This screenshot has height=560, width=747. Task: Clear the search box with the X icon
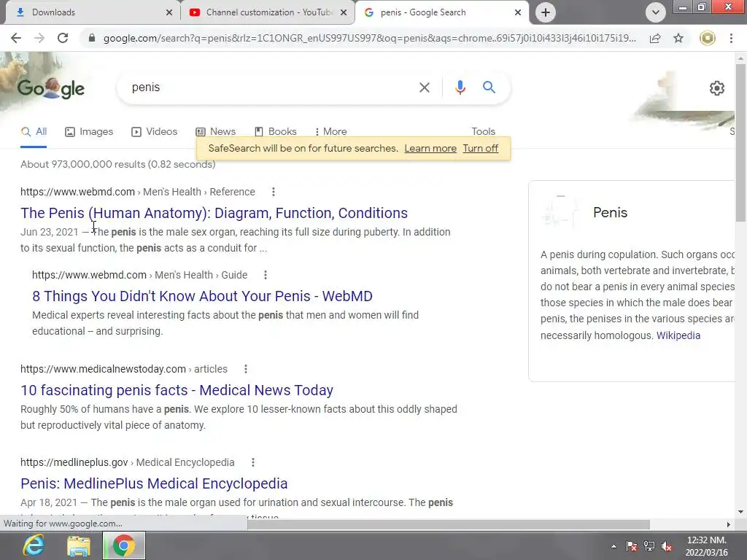click(424, 87)
